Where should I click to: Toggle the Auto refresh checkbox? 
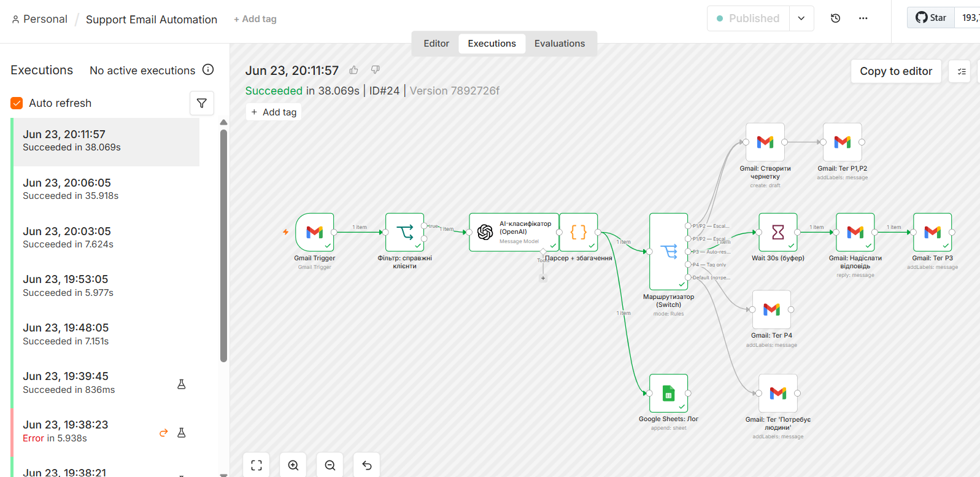coord(17,103)
